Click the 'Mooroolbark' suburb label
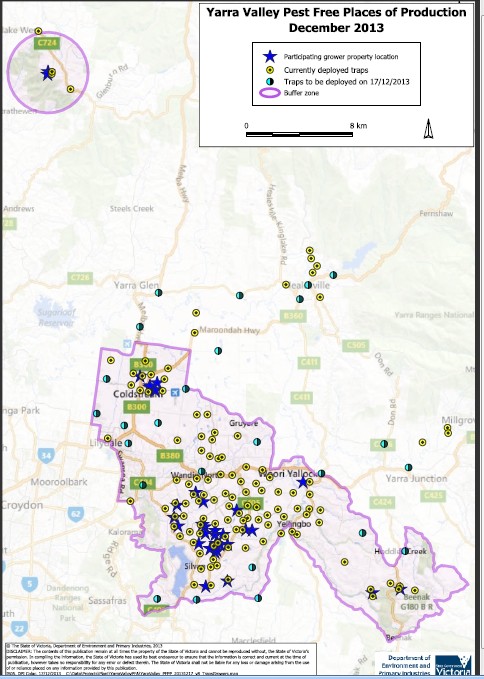Viewport: 484px width, 679px height. (59, 482)
